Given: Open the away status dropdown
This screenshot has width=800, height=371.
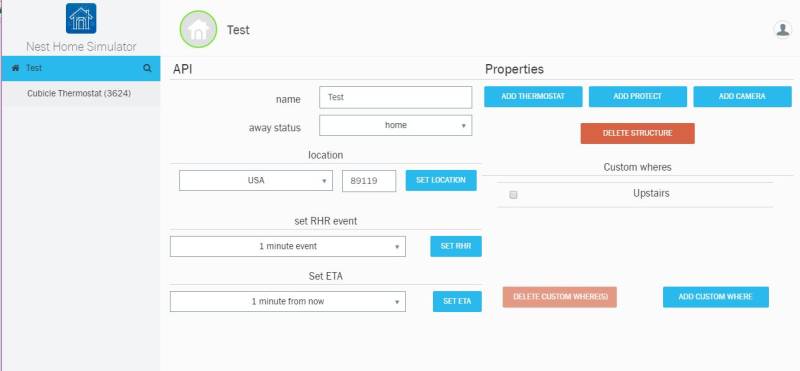Looking at the screenshot, I should (x=395, y=126).
